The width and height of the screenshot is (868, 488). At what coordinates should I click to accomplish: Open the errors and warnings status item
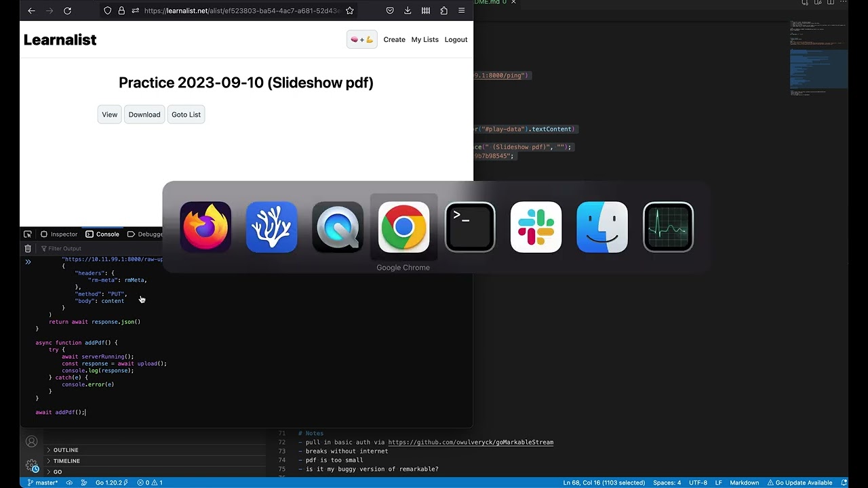coord(150,483)
